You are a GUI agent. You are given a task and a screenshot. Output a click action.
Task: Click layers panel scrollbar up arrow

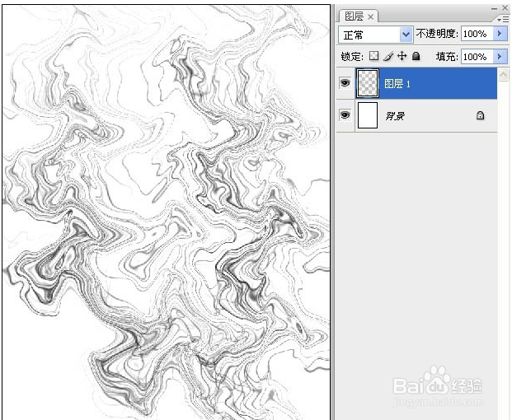click(503, 75)
